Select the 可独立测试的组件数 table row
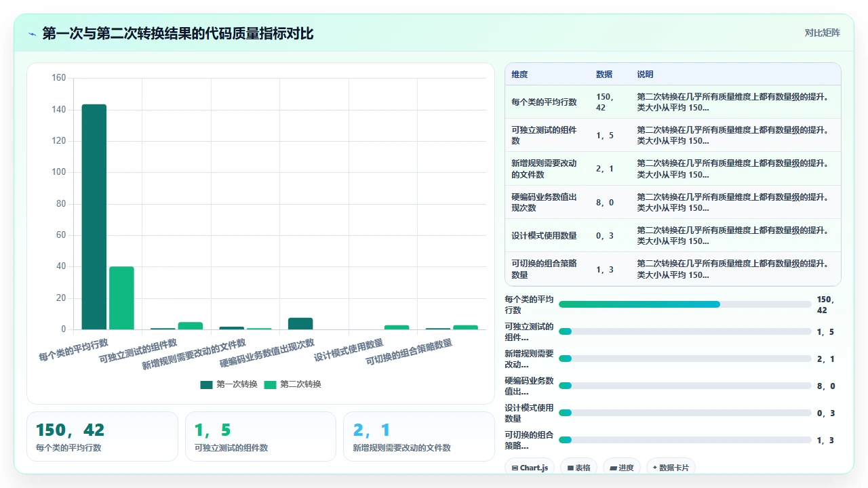Screen dimensions: 868x488 673,135
